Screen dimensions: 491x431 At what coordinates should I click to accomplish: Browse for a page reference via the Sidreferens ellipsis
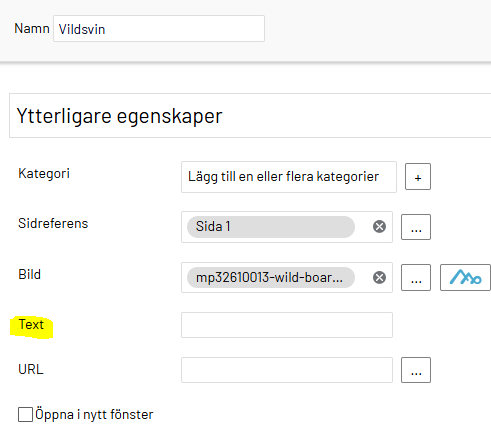[x=416, y=227]
